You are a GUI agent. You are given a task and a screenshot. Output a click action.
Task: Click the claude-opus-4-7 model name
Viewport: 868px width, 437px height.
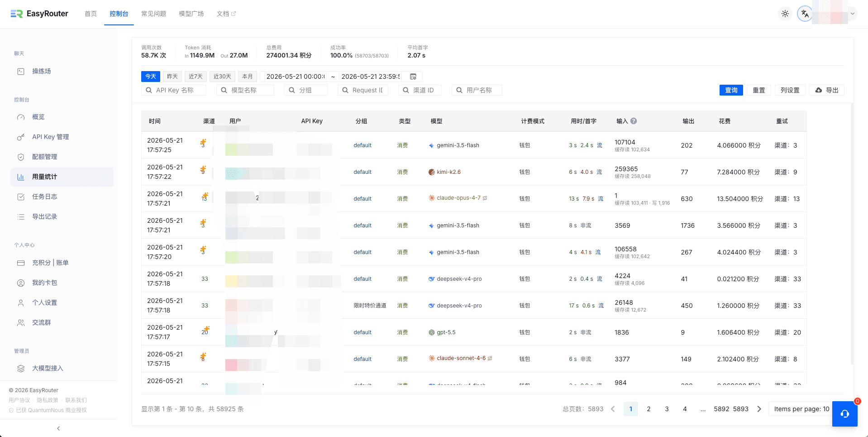[458, 198]
